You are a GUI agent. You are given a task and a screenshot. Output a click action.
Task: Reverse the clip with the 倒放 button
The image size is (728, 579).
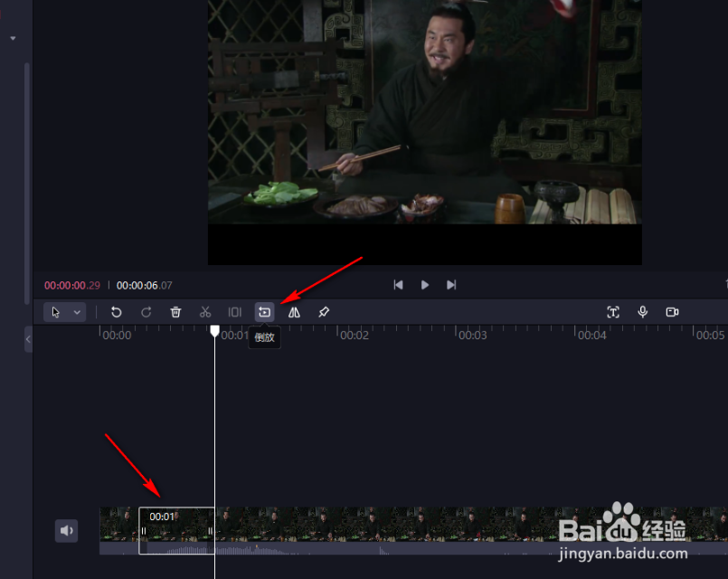(x=265, y=312)
